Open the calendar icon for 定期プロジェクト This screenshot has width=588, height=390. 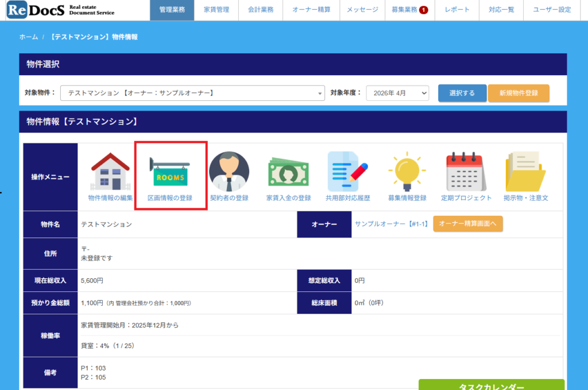[466, 172]
